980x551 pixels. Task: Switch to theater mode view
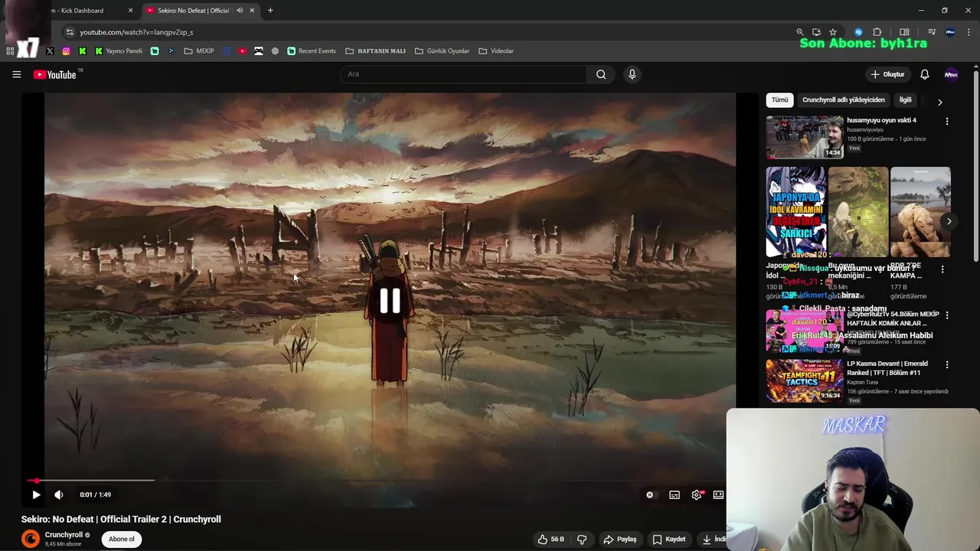coord(718,494)
